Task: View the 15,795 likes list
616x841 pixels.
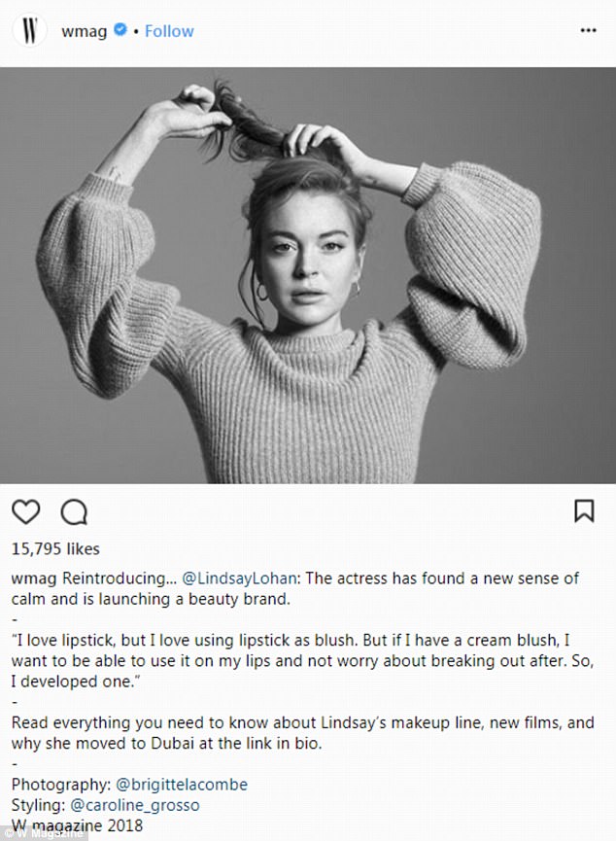Action: click(55, 548)
